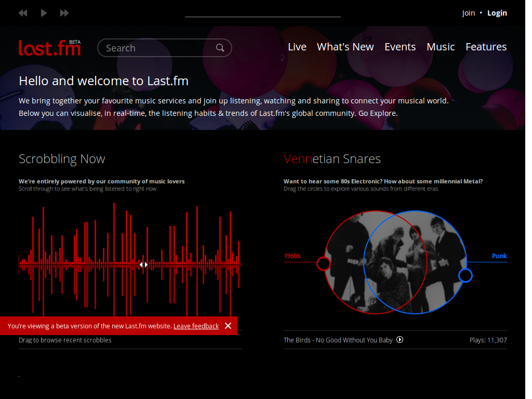Image resolution: width=532 pixels, height=399 pixels.
Task: Click inside the Search input field
Action: (156, 47)
